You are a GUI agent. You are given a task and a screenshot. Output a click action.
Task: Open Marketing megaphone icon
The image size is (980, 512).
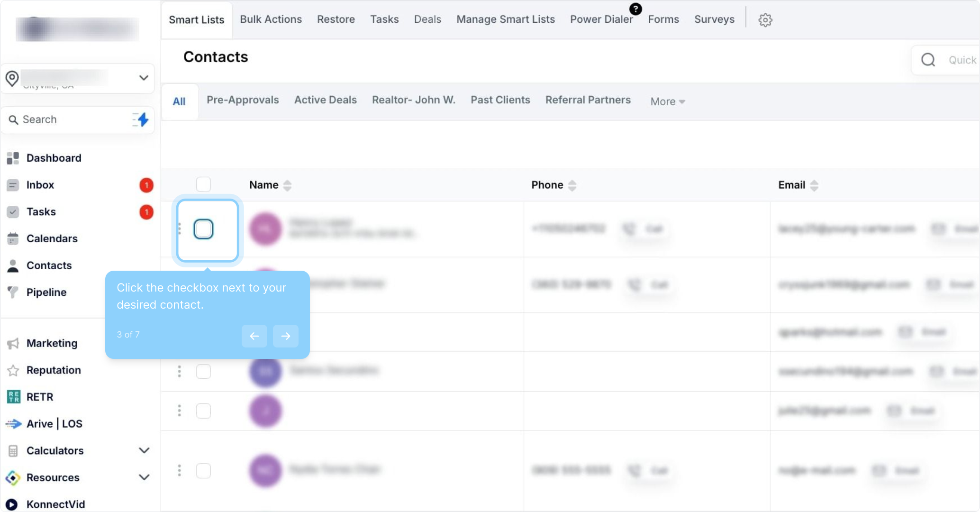13,343
